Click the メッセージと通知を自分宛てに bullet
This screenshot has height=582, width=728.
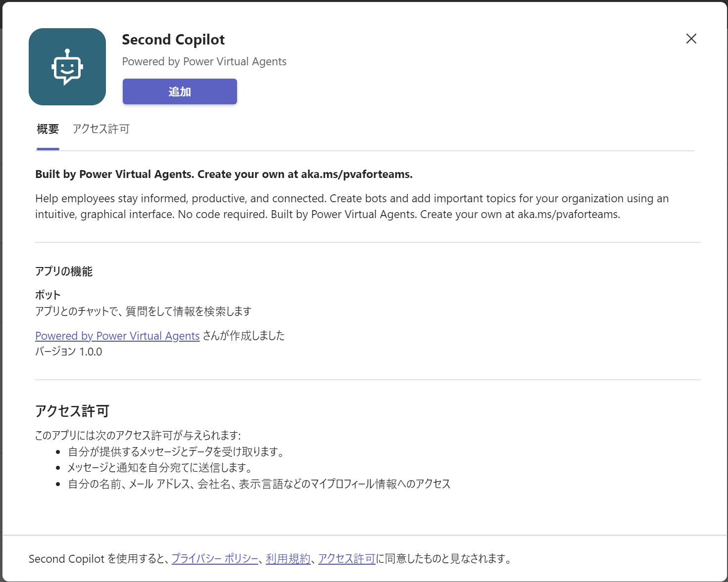tap(161, 467)
